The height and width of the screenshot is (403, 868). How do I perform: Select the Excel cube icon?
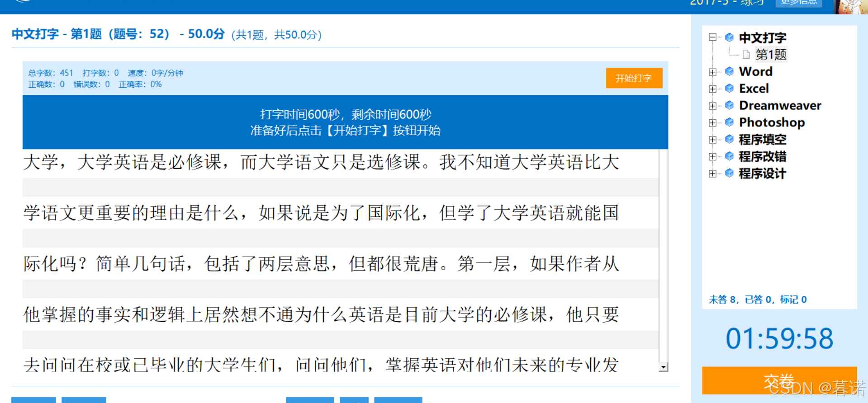tap(729, 88)
